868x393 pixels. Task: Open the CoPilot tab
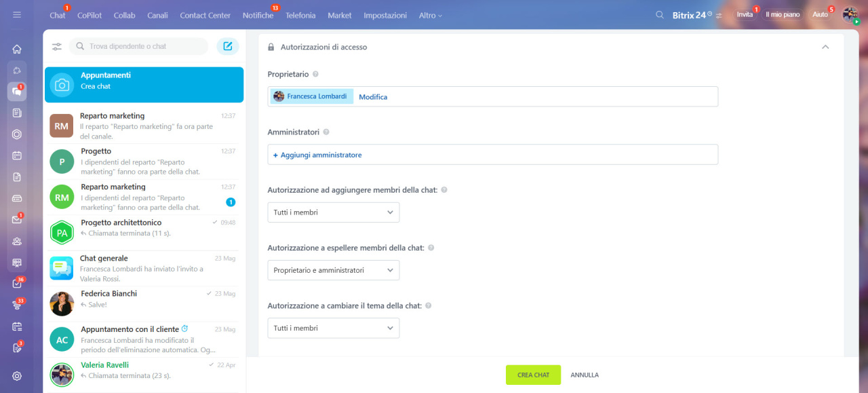(90, 15)
